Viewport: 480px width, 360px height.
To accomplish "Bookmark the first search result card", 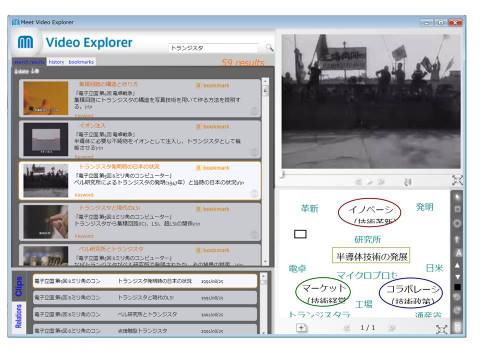I will [x=213, y=86].
